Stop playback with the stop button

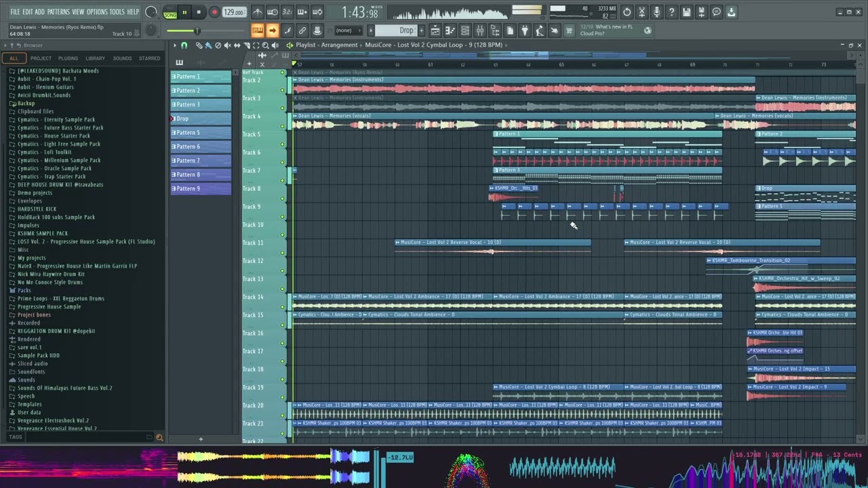point(199,12)
